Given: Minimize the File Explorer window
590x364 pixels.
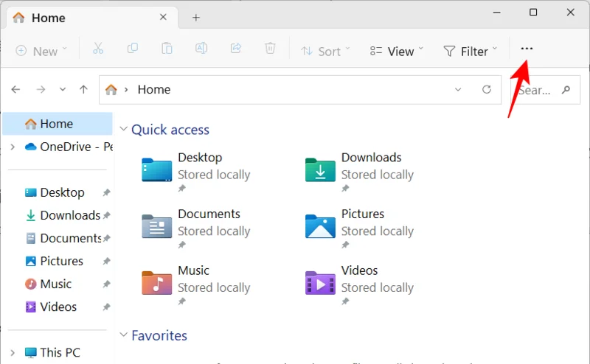Looking at the screenshot, I should click(496, 13).
